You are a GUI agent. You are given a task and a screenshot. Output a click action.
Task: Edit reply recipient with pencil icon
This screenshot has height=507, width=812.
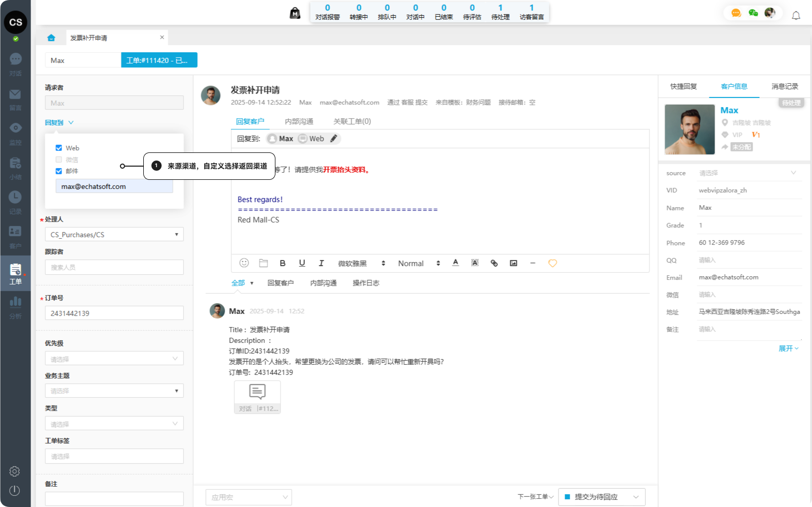[334, 139]
